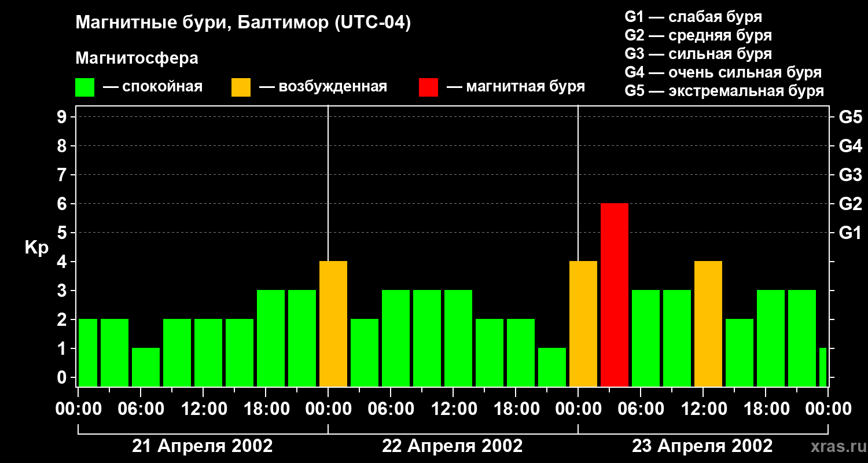Click the right-axis 'G1' scale label
The width and height of the screenshot is (868, 463).
pyautogui.click(x=850, y=233)
